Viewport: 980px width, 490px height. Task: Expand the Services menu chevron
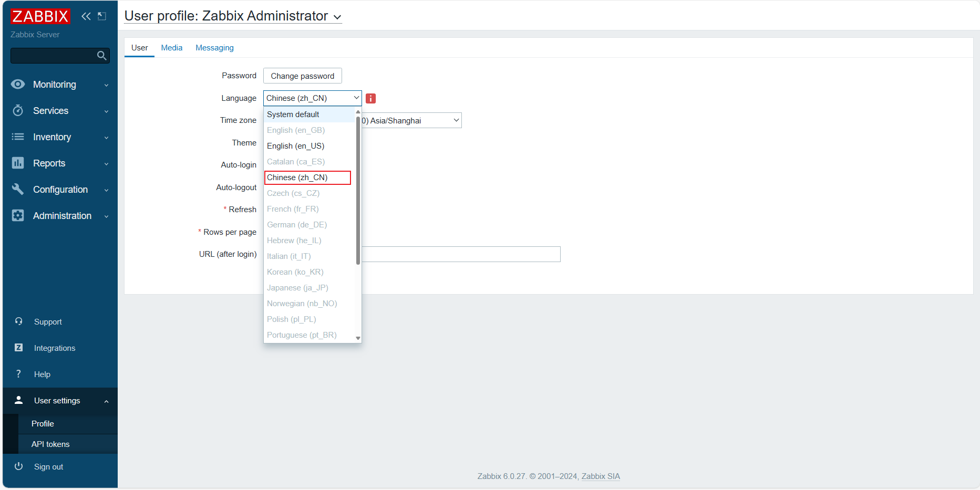tap(106, 111)
